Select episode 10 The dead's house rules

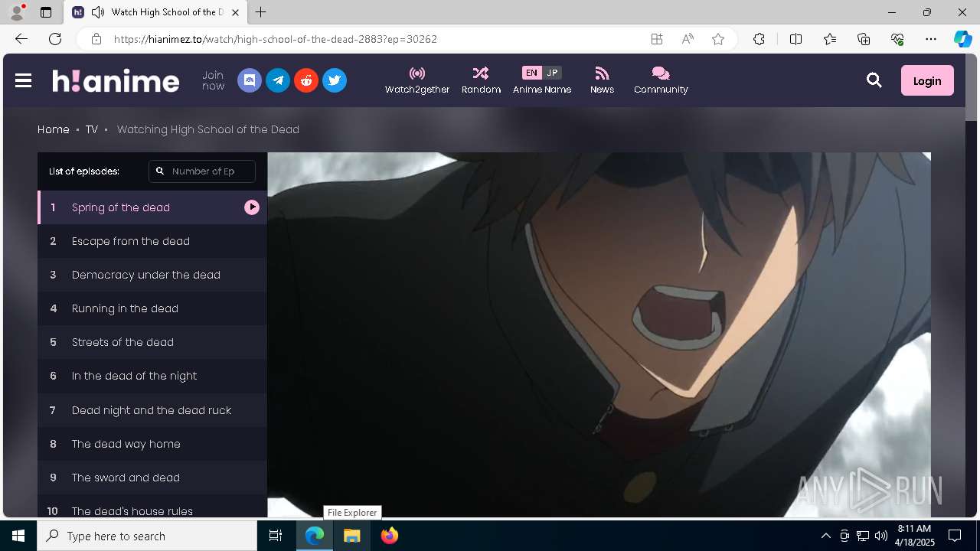[152, 507]
